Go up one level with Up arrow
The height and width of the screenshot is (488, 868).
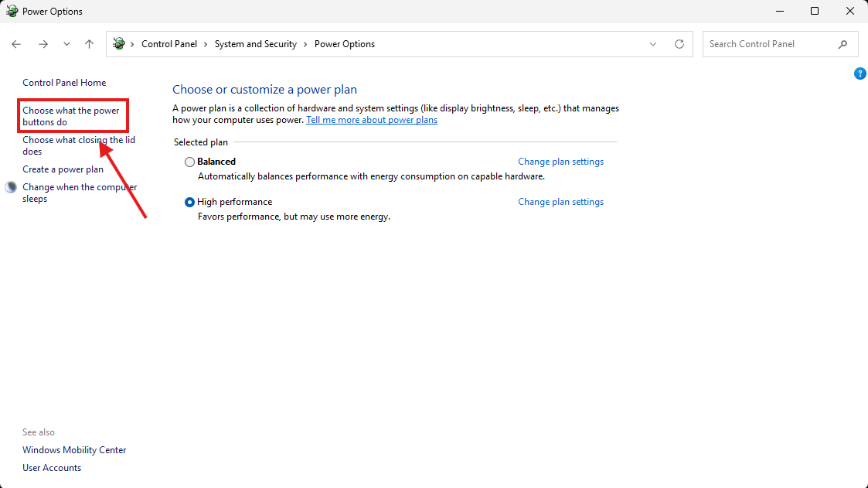coord(90,44)
